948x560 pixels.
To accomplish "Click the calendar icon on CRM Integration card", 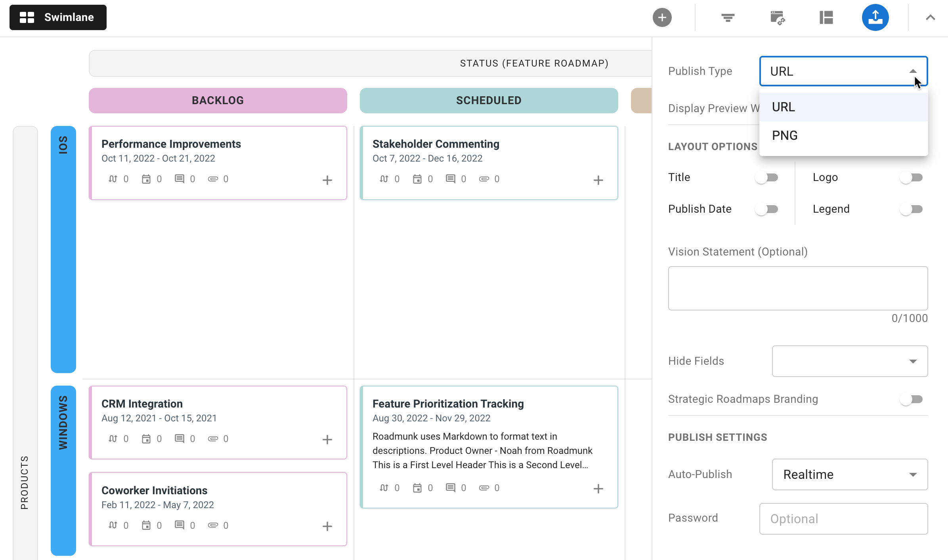I will coord(146,438).
